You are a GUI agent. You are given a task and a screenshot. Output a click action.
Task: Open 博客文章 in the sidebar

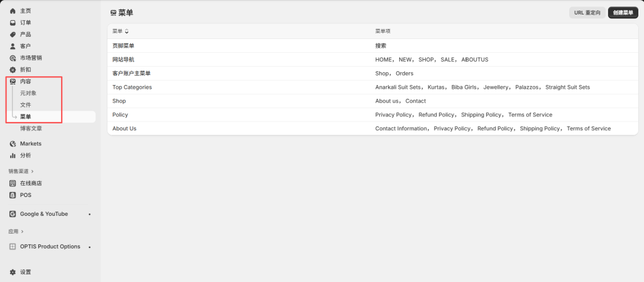pos(31,128)
